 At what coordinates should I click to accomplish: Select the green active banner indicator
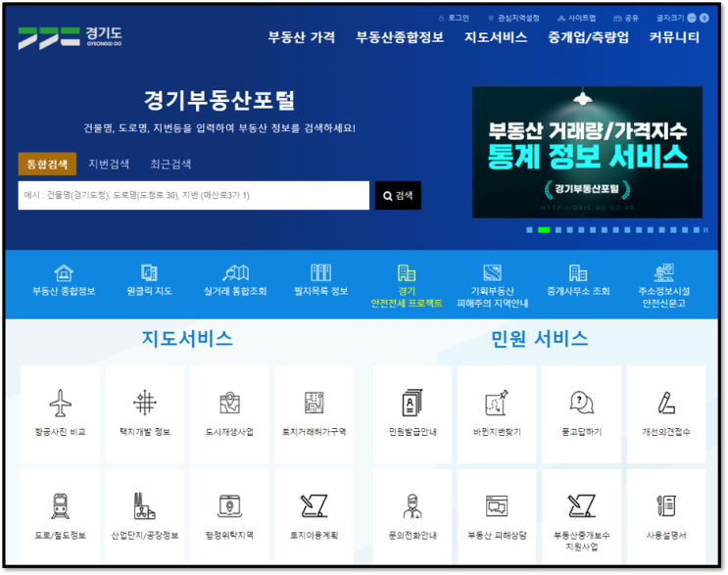pos(544,230)
